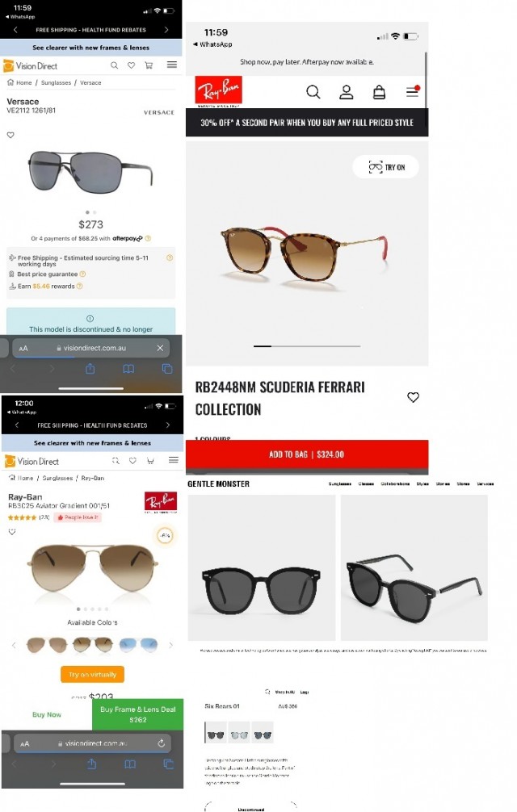The width and height of the screenshot is (517, 812).
Task: Click the visiondirect.com.au address field on the Versace page
Action: 91,348
